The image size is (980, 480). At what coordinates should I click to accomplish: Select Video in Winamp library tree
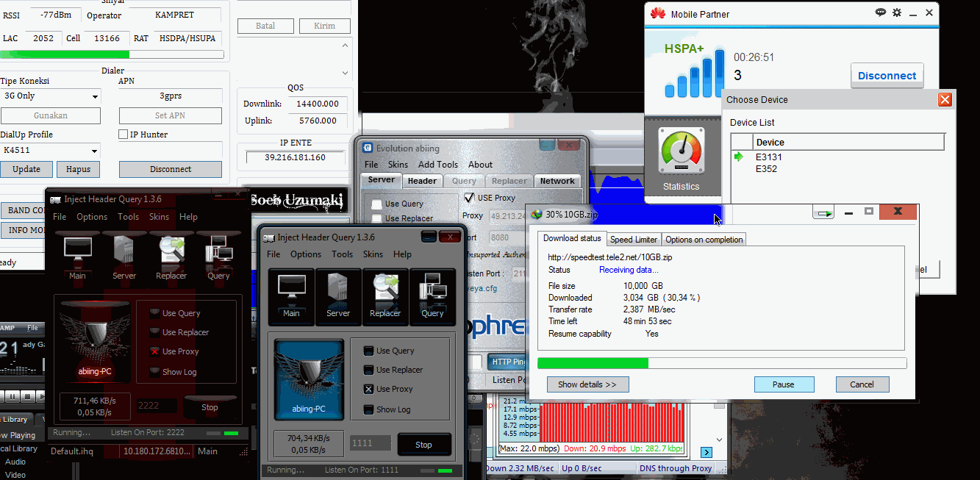coord(15,475)
